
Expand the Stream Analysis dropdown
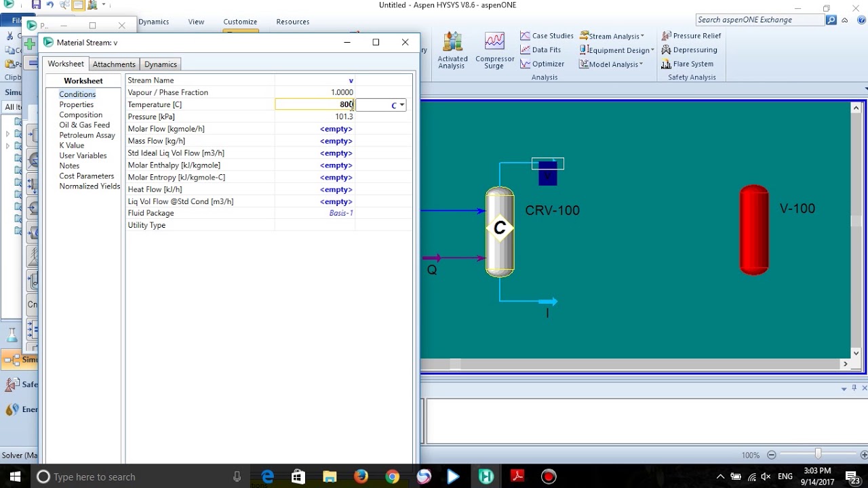pyautogui.click(x=612, y=36)
